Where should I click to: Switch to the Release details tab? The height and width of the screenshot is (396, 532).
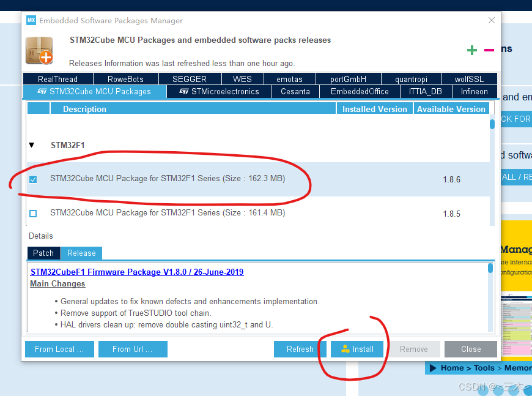81,253
